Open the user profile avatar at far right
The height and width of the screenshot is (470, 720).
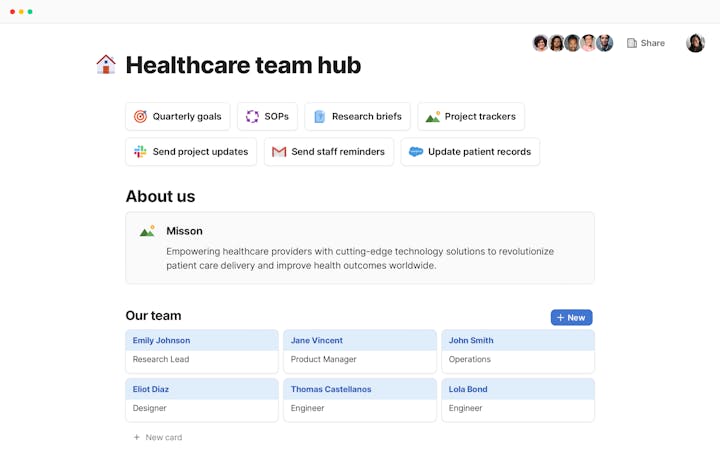click(695, 43)
